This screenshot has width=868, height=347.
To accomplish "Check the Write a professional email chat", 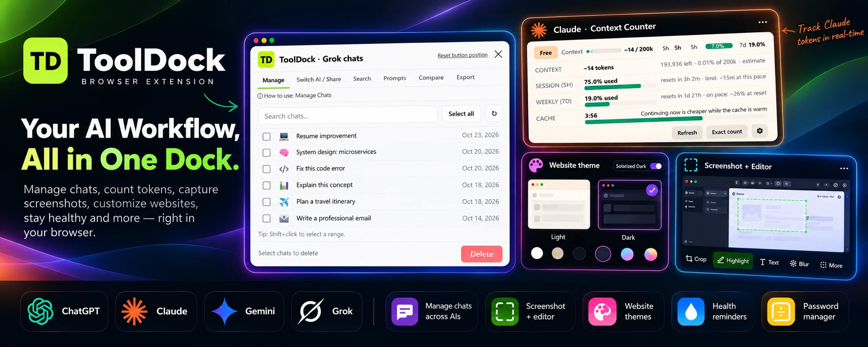I will (267, 218).
